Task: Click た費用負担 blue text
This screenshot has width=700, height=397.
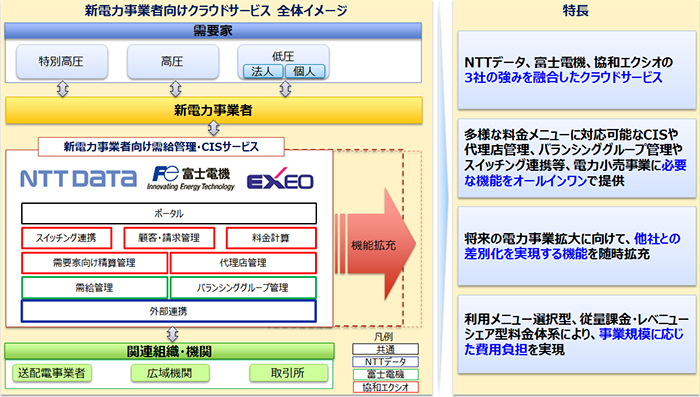Action: point(496,349)
